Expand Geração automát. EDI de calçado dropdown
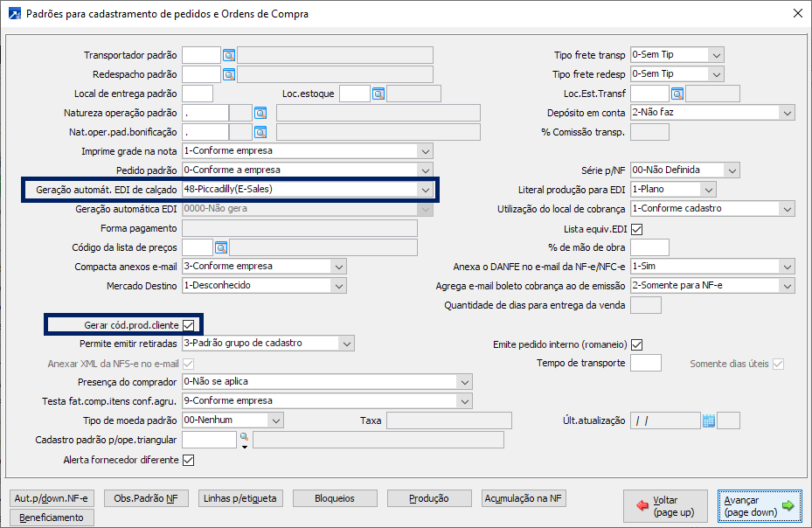 tap(425, 190)
